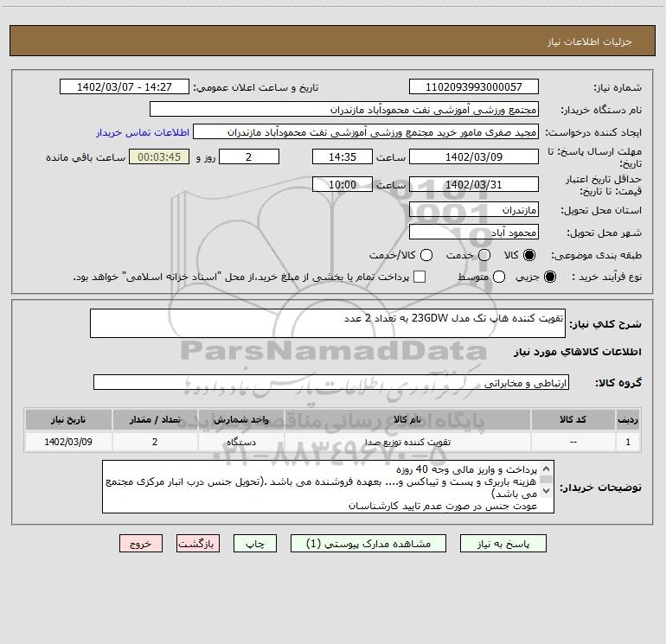Click the تعداد / مقدار column header
Image resolution: width=666 pixels, height=644 pixels.
point(155,420)
